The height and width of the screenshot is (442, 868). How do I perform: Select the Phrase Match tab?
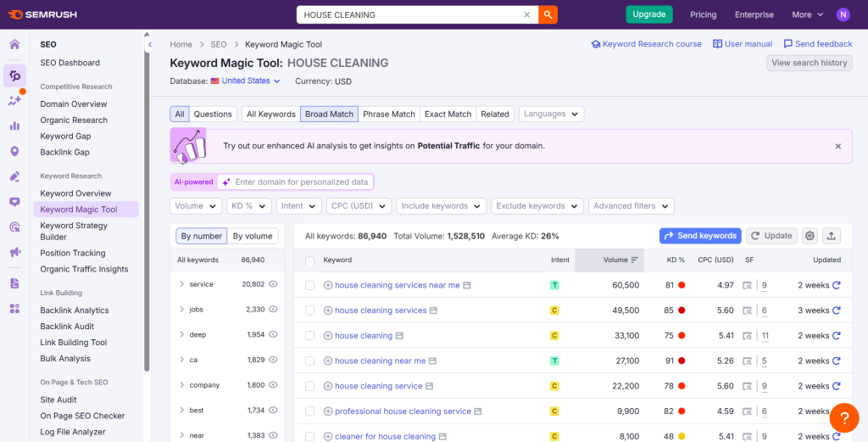pyautogui.click(x=389, y=114)
